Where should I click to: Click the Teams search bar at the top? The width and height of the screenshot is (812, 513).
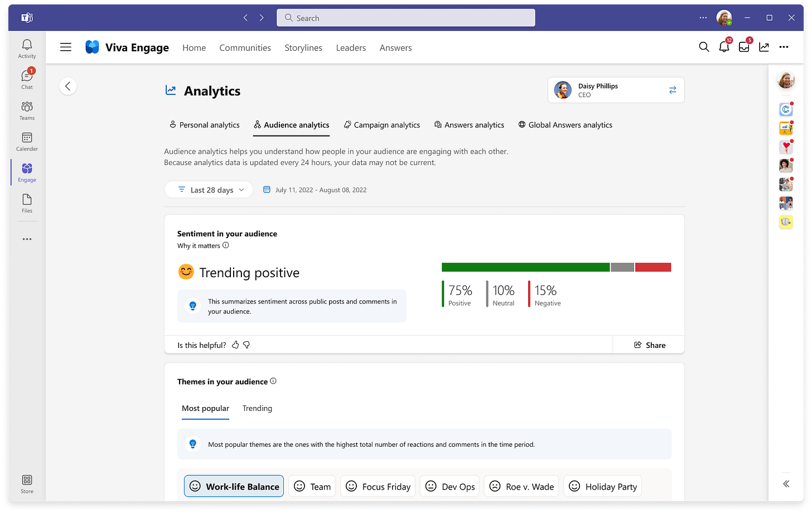click(x=406, y=17)
